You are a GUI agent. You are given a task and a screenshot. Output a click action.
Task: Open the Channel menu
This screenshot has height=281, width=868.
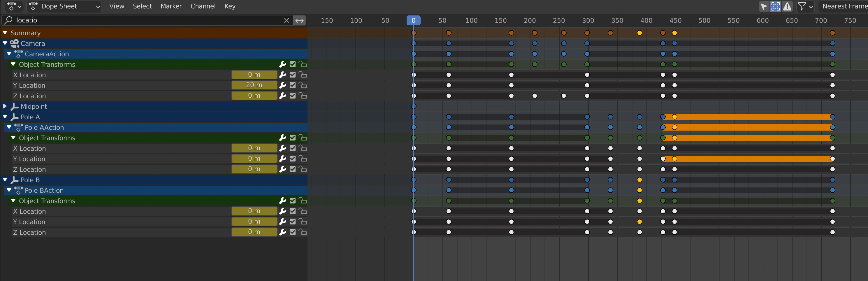click(x=203, y=6)
